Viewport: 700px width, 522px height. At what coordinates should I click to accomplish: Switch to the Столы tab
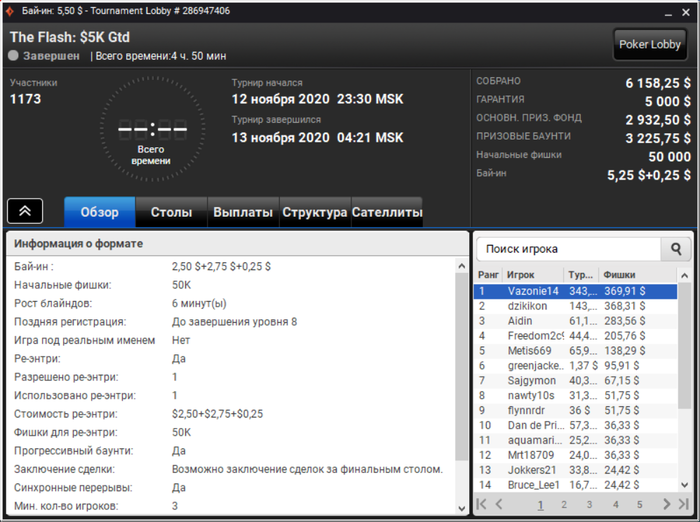pos(171,212)
